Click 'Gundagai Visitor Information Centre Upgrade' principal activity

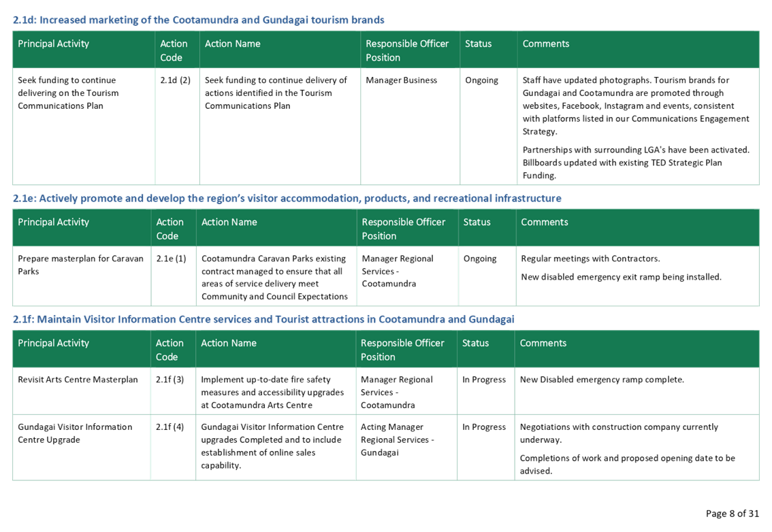[x=75, y=433]
